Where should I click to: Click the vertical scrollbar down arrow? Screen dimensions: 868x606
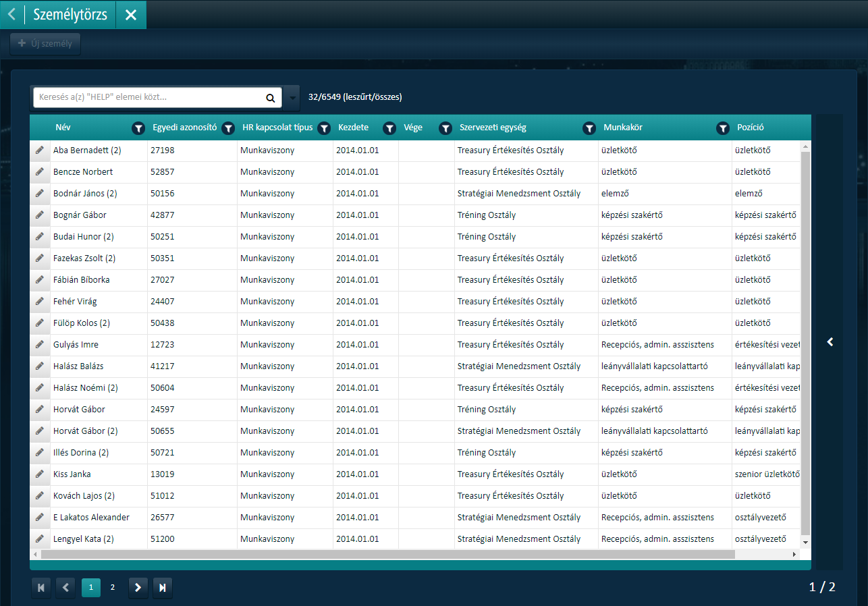coord(805,543)
